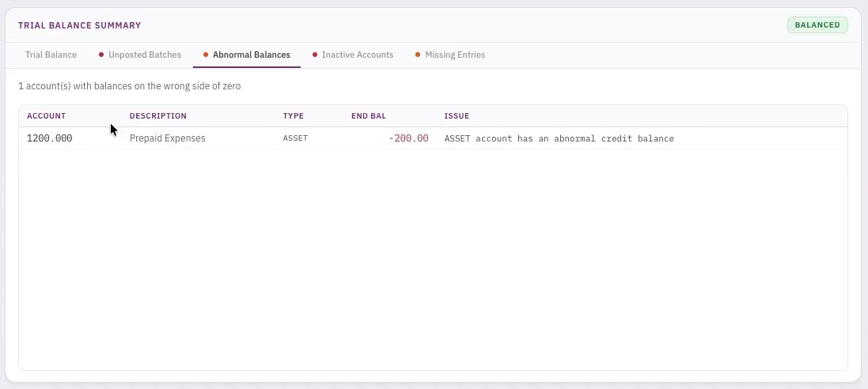Click the abnormal credit balance issue text
868x389 pixels.
[x=559, y=138]
